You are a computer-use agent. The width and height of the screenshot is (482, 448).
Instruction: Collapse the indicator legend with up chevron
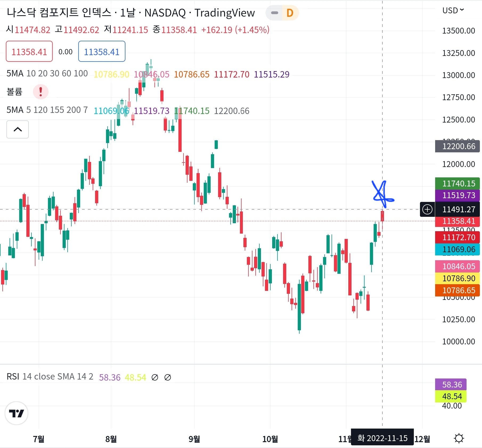point(18,129)
